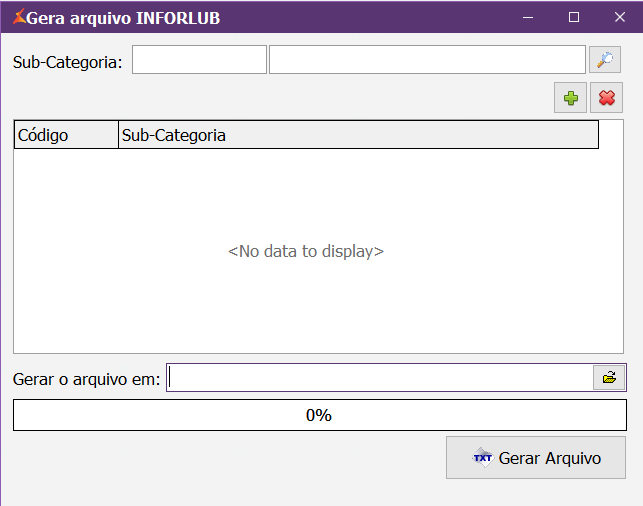Image resolution: width=643 pixels, height=506 pixels.
Task: Add sub-category with the green plus icon
Action: click(x=571, y=98)
